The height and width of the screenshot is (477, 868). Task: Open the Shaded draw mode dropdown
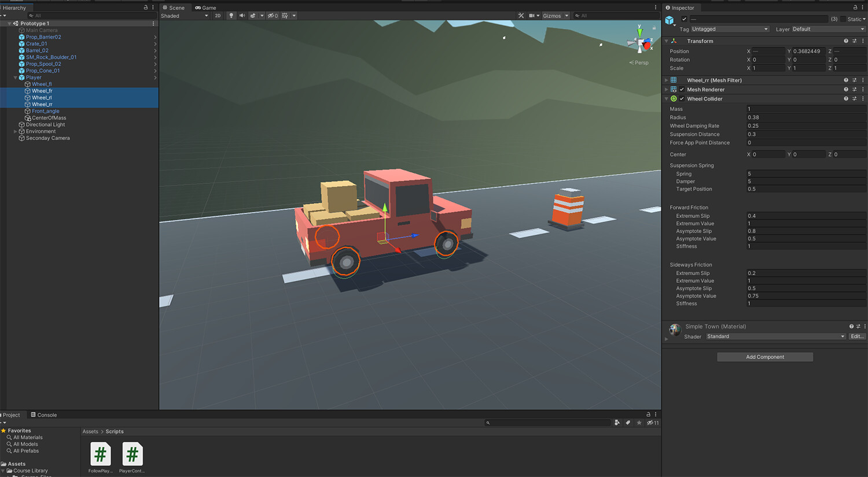[184, 16]
